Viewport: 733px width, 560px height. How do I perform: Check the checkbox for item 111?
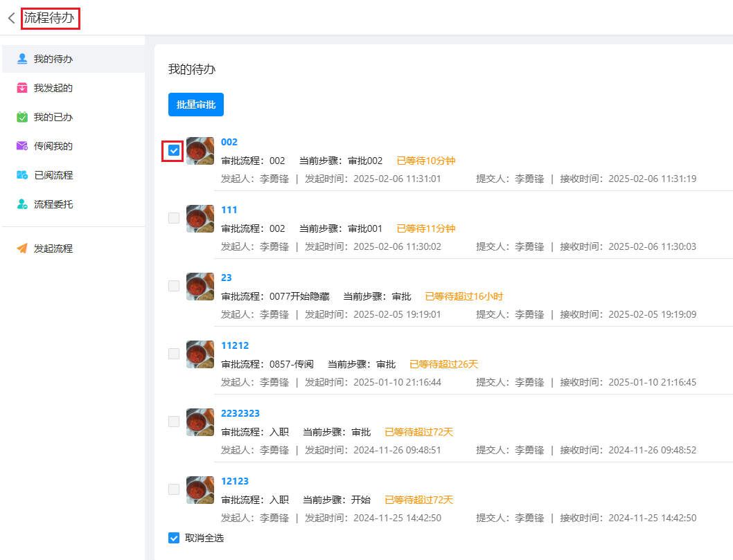coord(174,218)
